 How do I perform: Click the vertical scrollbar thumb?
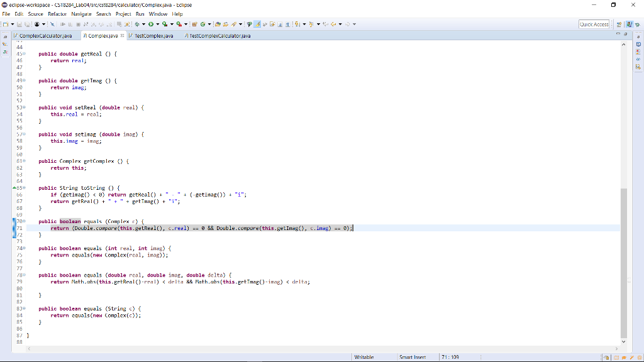[624, 263]
